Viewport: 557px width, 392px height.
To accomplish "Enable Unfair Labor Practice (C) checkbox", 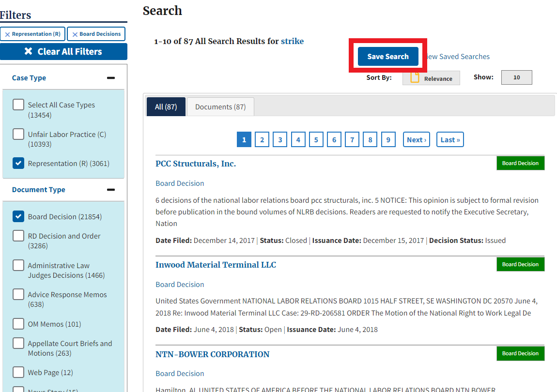I will [x=18, y=134].
